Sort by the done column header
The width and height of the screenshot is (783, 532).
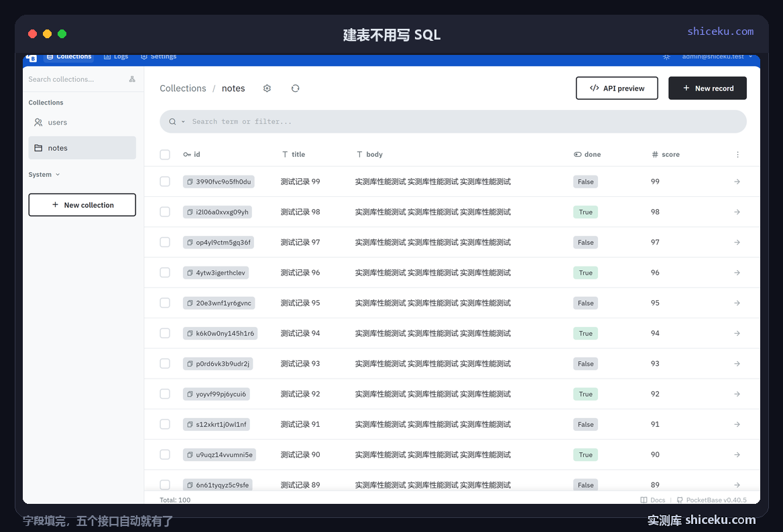tap(587, 155)
